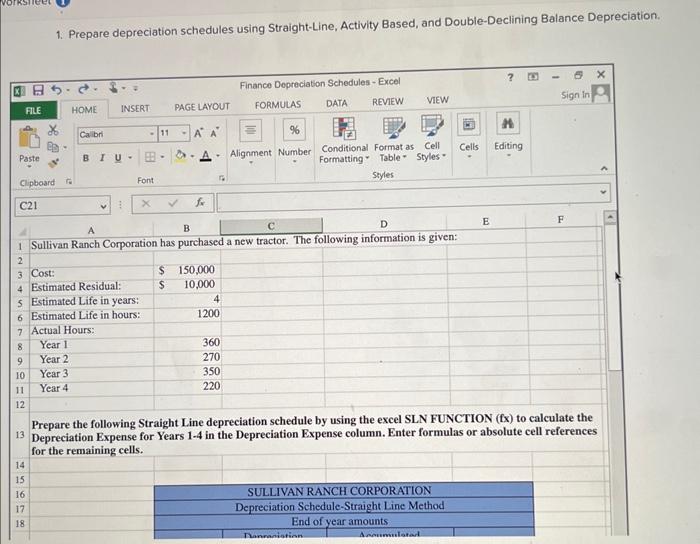Image resolution: width=700 pixels, height=544 pixels.
Task: Cut selection with the scissors icon
Action: coord(53,130)
